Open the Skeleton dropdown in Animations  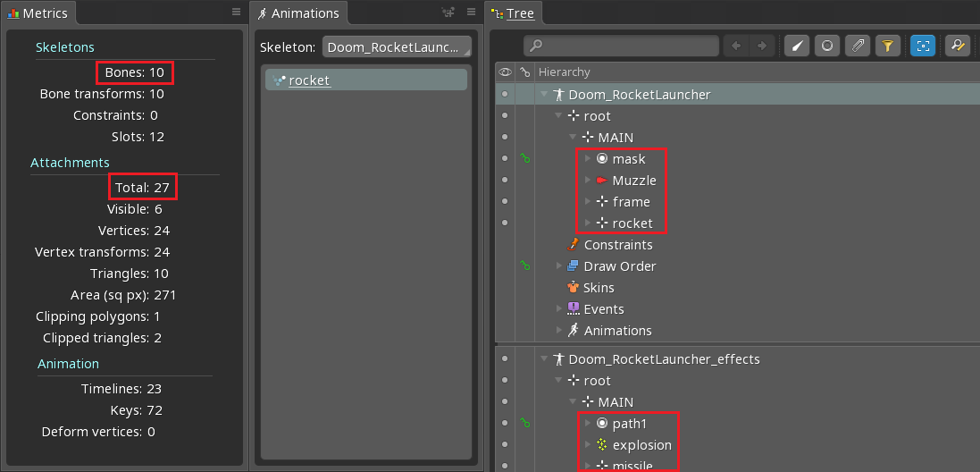397,46
